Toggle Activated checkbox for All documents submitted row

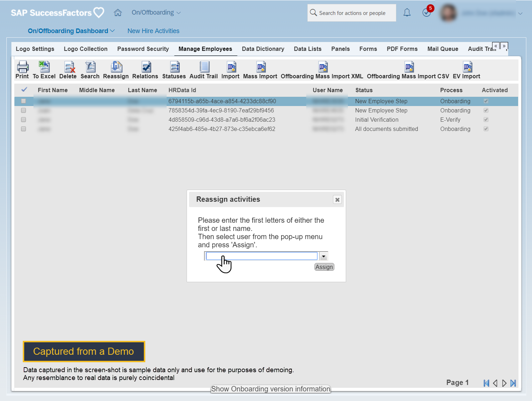[x=486, y=129]
